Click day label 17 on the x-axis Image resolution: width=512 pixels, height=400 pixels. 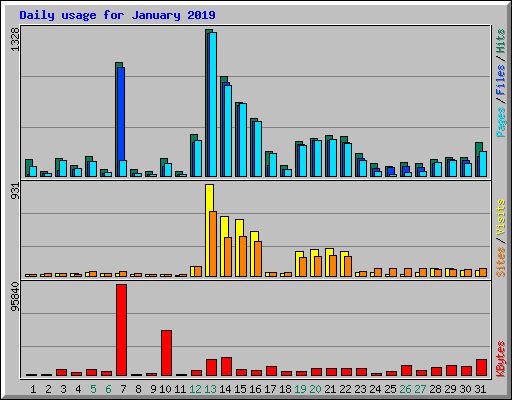[x=270, y=389]
